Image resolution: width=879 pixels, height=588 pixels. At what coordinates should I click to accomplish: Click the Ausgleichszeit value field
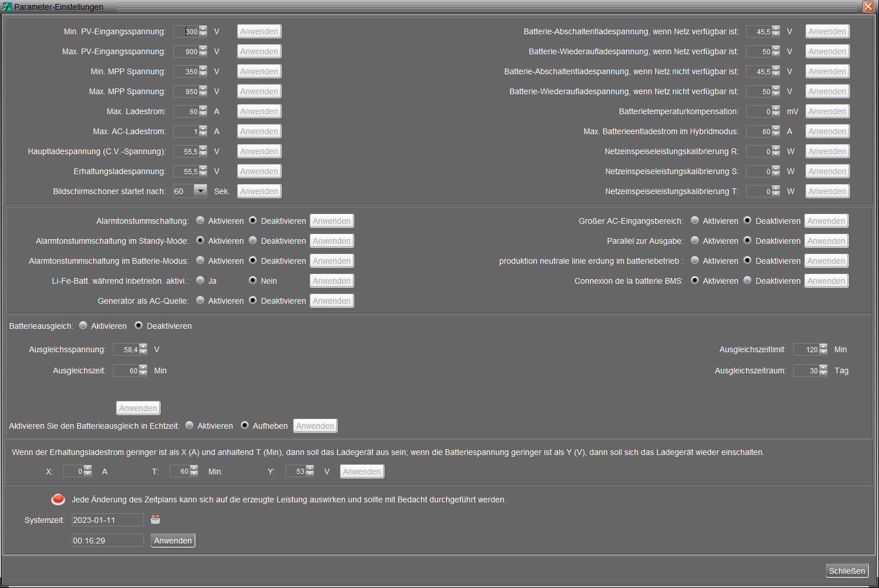tap(126, 370)
